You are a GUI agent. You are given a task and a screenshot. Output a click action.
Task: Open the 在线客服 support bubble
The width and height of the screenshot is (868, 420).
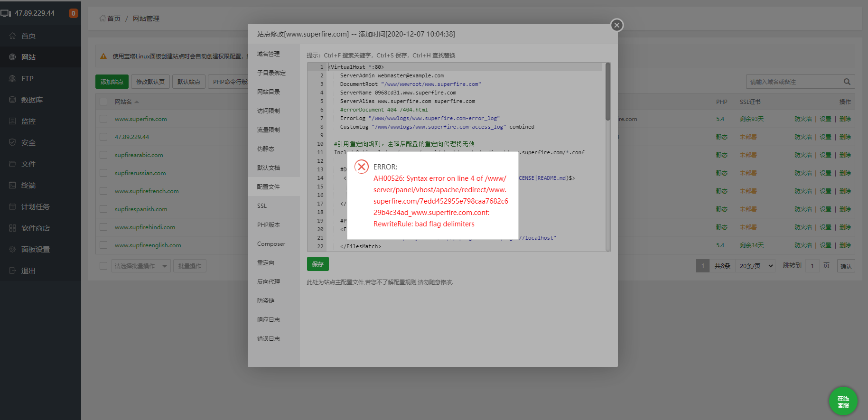tap(843, 401)
